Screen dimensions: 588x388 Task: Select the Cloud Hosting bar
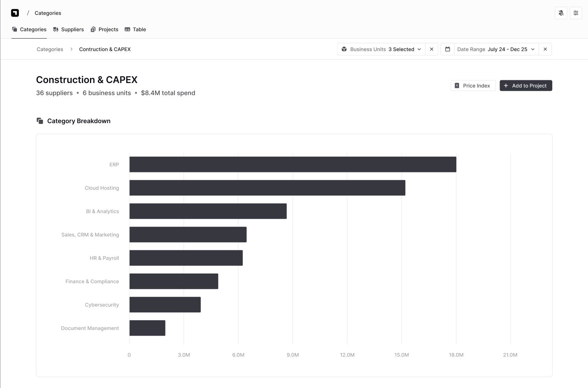pos(267,188)
